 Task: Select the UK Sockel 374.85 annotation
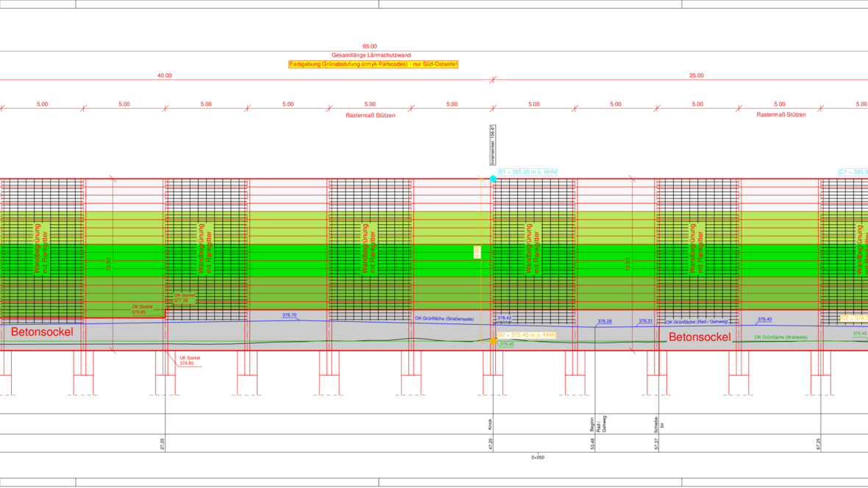click(189, 361)
